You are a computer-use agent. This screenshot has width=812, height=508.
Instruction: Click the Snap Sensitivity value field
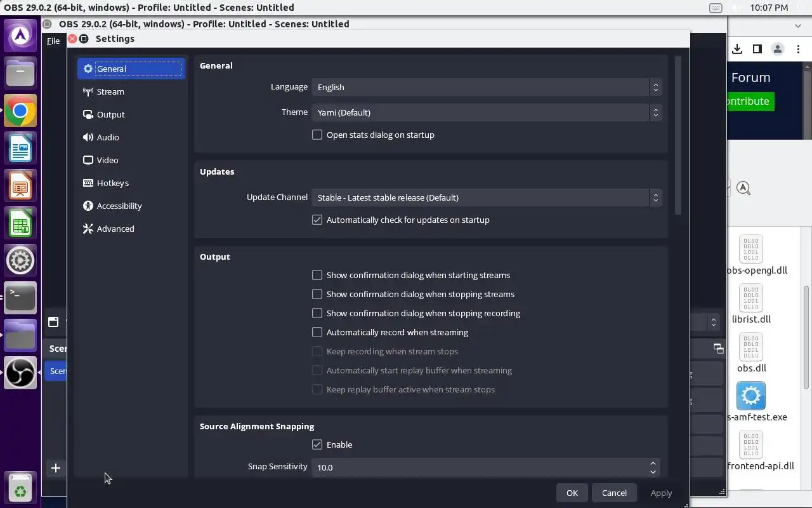click(480, 467)
